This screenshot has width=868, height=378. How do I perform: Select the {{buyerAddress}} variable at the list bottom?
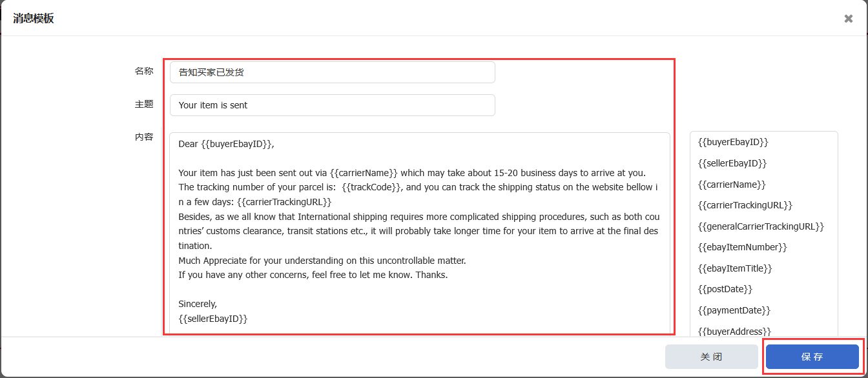pos(735,331)
